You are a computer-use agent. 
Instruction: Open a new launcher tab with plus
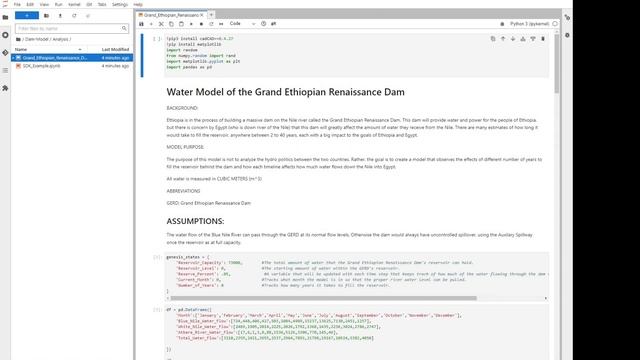[211, 15]
